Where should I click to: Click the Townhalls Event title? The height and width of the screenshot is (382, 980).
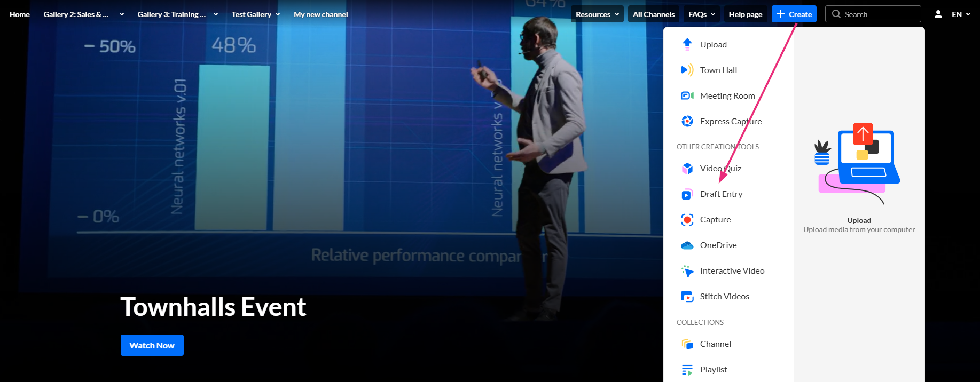(213, 307)
